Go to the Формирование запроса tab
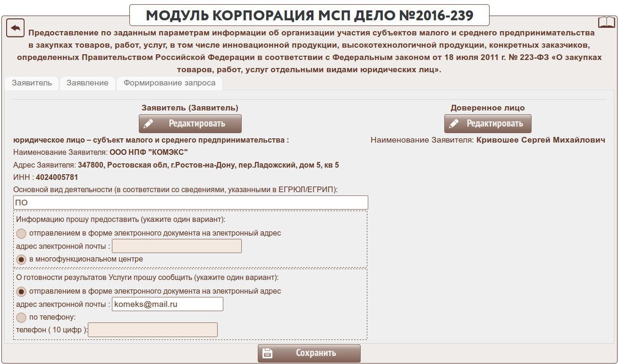The height and width of the screenshot is (364, 618). (x=169, y=83)
